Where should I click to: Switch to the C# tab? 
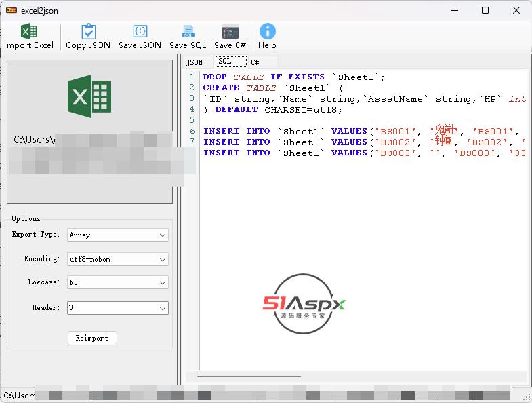pyautogui.click(x=255, y=62)
